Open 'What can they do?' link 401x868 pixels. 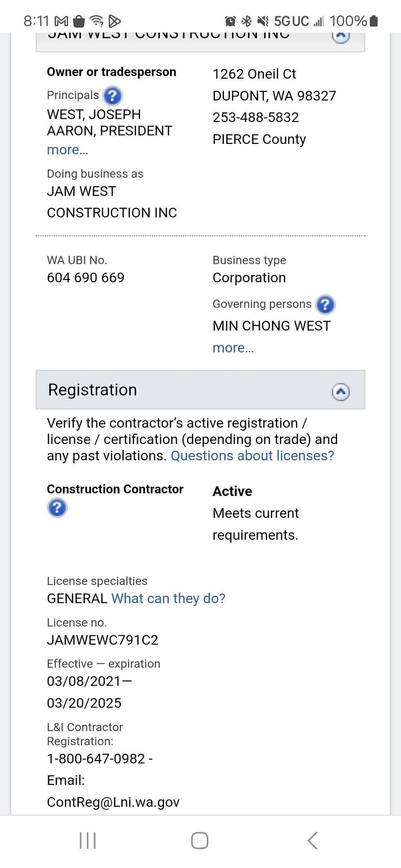[168, 598]
